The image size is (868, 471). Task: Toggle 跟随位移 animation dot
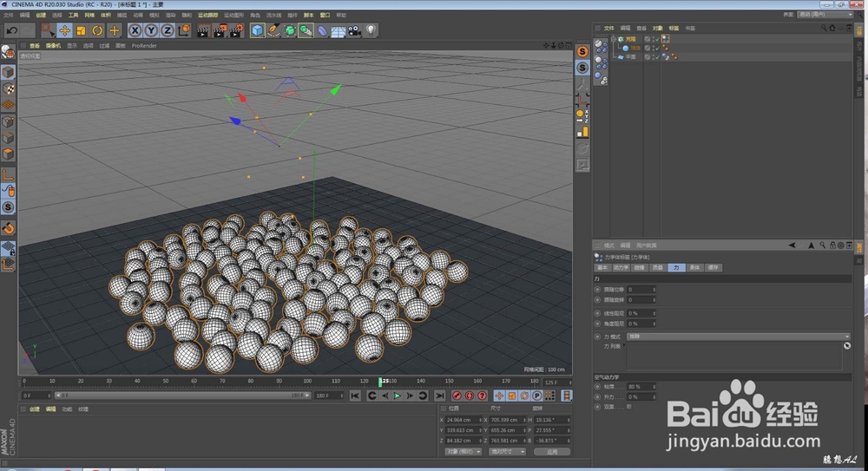coord(597,290)
